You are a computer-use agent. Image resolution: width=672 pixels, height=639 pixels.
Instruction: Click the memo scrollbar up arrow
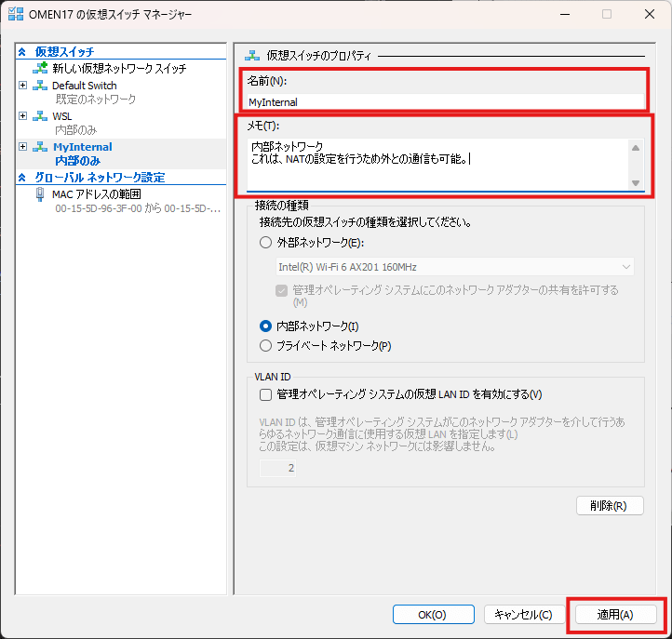click(x=636, y=148)
